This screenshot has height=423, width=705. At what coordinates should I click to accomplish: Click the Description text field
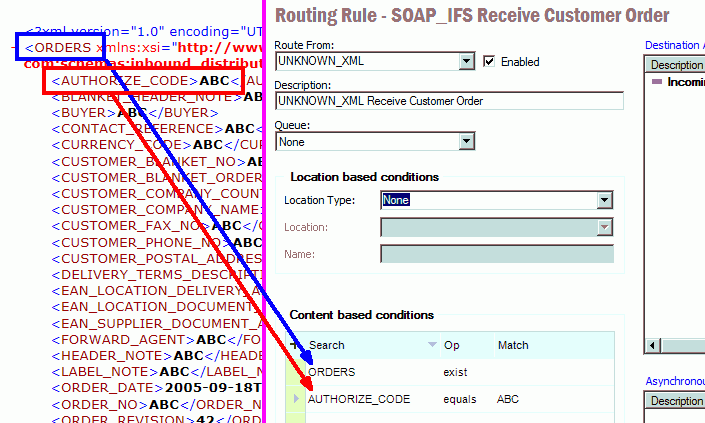pos(448,101)
